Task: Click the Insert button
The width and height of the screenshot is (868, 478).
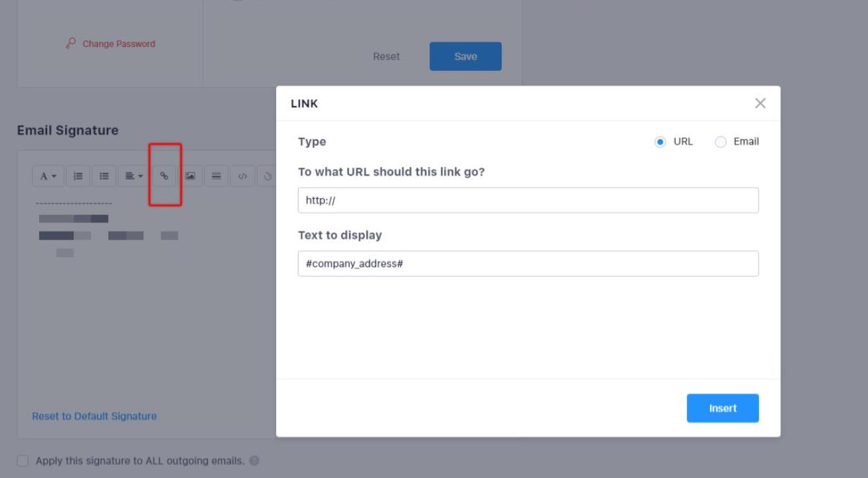Action: 723,408
